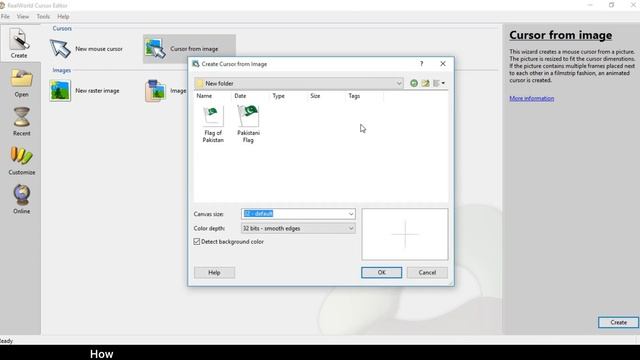The width and height of the screenshot is (640, 360).
Task: Click the Help button in dialog
Action: [214, 273]
